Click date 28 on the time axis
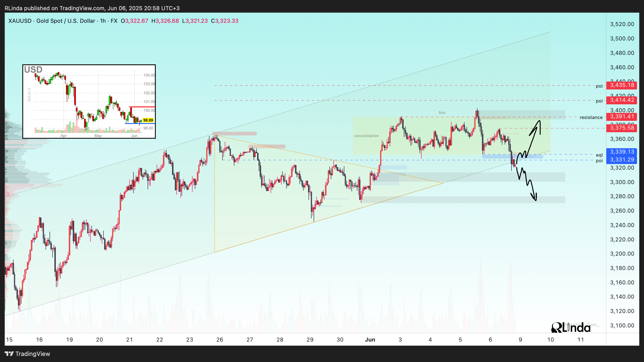 click(280, 340)
